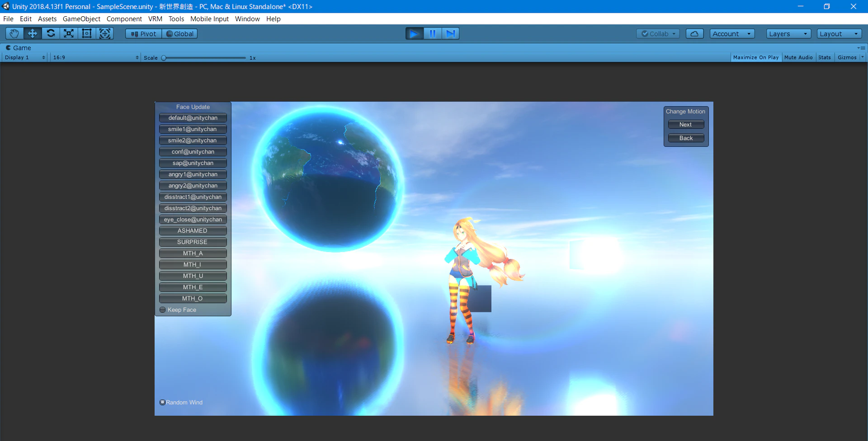Select the Move tool
The width and height of the screenshot is (868, 441).
click(x=33, y=33)
